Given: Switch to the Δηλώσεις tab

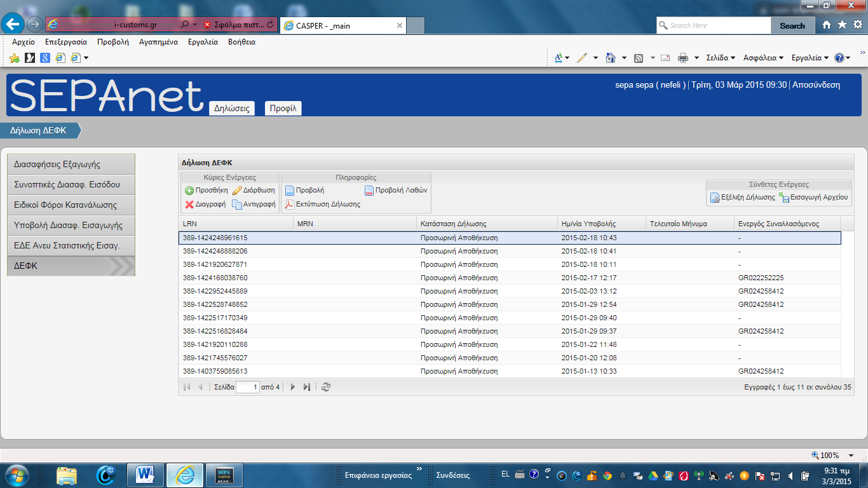Looking at the screenshot, I should 231,108.
